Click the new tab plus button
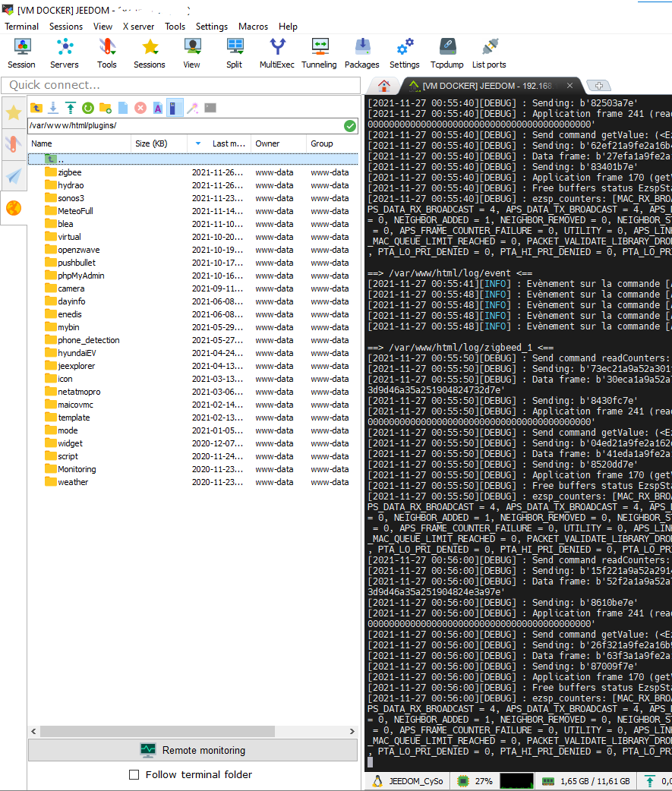 tap(598, 86)
